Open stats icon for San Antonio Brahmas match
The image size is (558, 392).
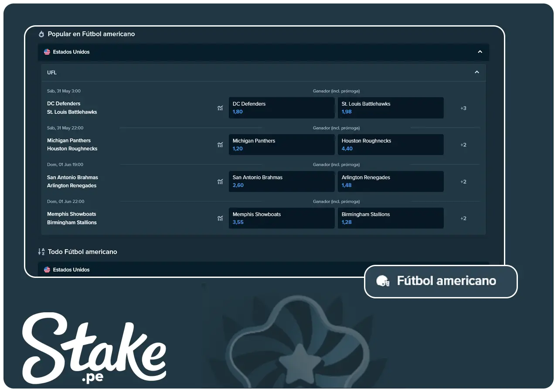(220, 182)
